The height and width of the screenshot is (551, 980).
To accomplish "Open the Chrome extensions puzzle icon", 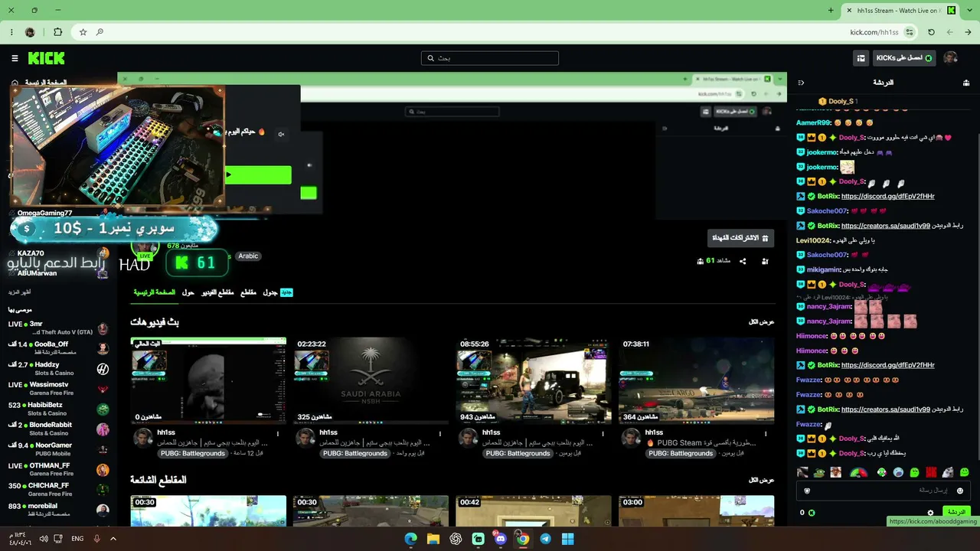I will coord(57,32).
